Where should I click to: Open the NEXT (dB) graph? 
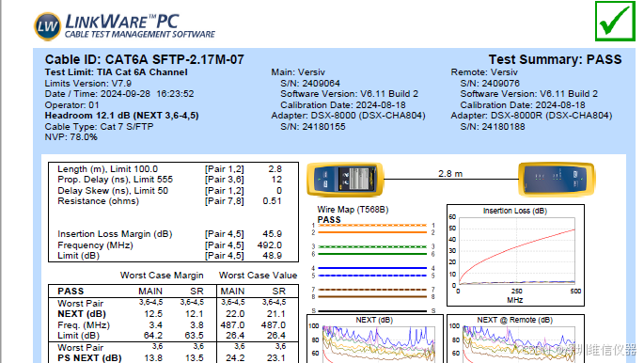coord(375,339)
